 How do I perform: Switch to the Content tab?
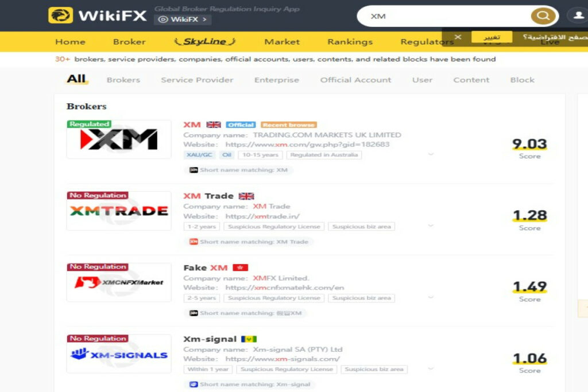pos(471,80)
